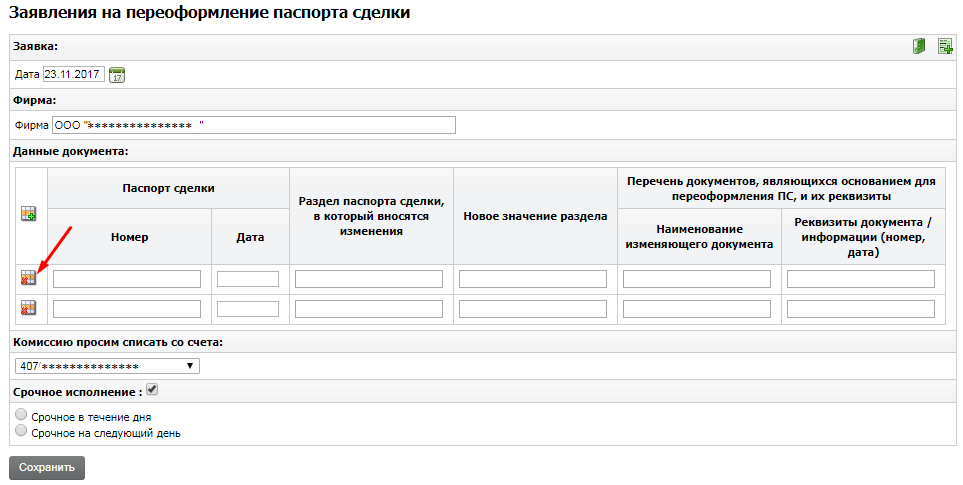Click the green exit door icon
Screen dimensions: 963x485
(919, 46)
